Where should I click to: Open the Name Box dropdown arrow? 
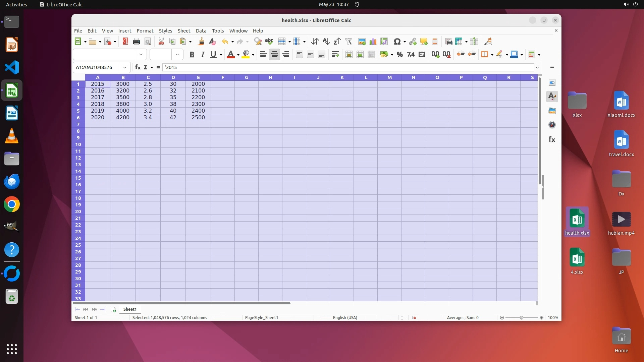tap(125, 67)
